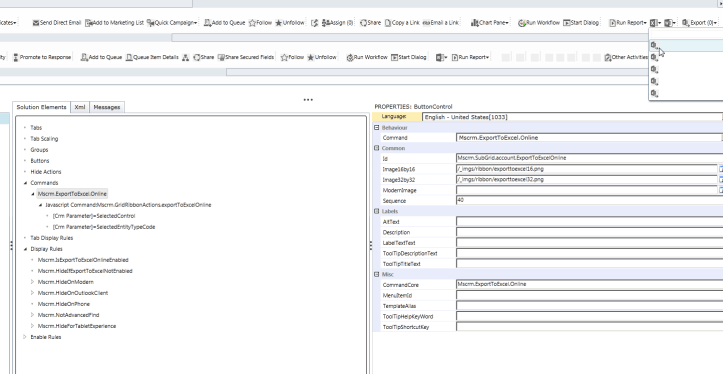Expand the Enable Rules tree node
723x374 pixels.
25,337
